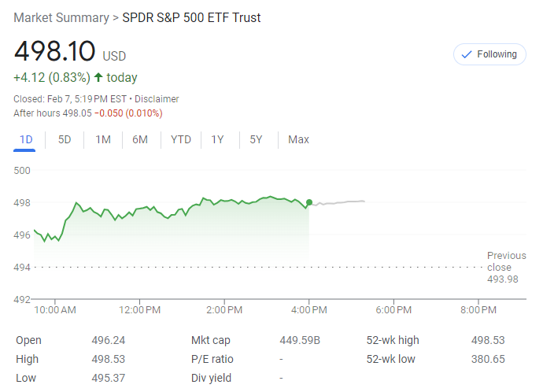Click the green up arrow icon

(x=98, y=77)
